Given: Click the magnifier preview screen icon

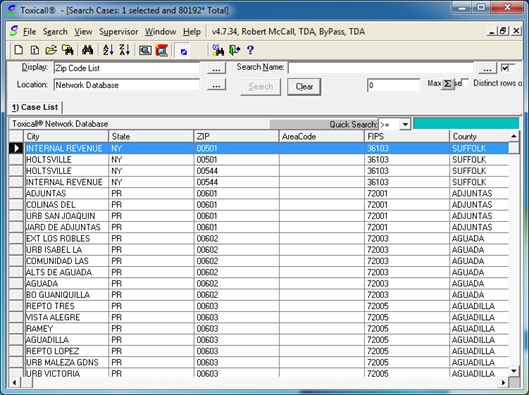Looking at the screenshot, I should point(145,50).
